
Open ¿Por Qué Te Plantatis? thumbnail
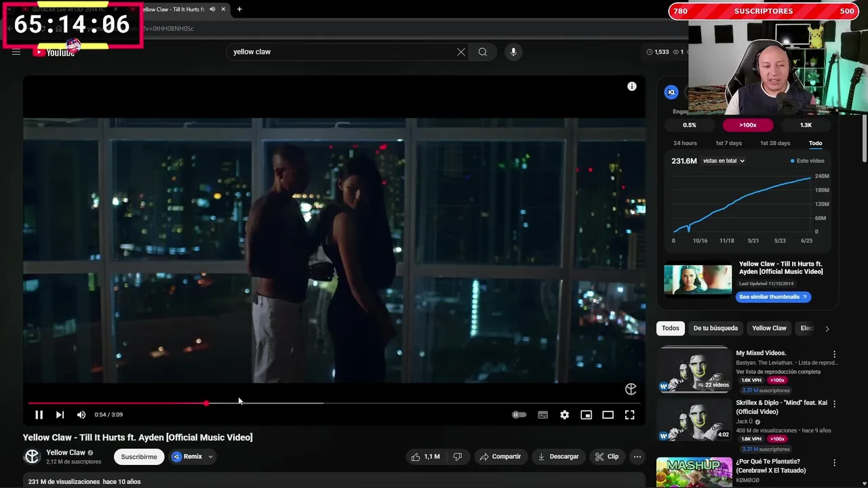tap(694, 473)
